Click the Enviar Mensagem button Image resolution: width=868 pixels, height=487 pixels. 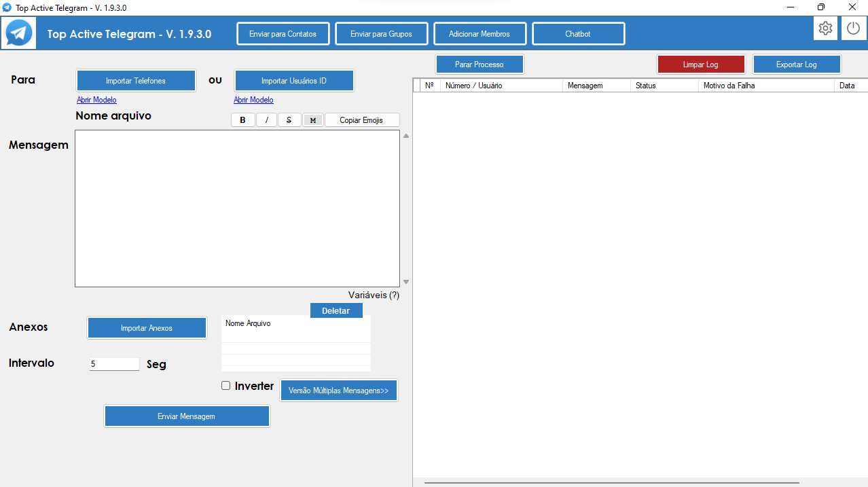[x=187, y=416]
